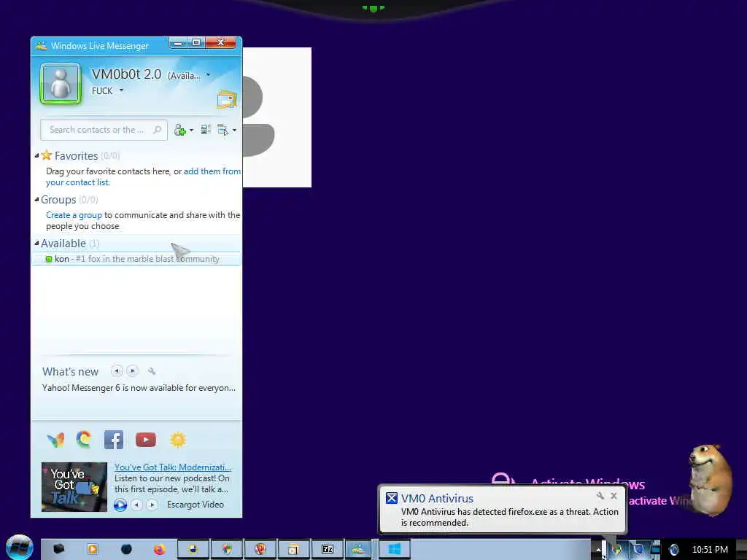This screenshot has width=747, height=560.
Task: Open the Show menu dropdown arrow
Action: (x=234, y=130)
